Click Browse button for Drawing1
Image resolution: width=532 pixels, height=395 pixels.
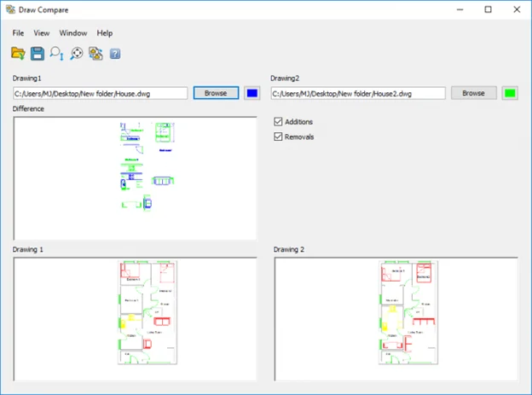tap(216, 93)
